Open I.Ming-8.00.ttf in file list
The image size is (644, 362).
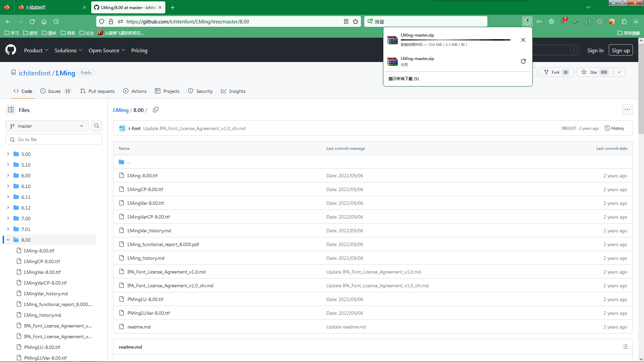(142, 176)
